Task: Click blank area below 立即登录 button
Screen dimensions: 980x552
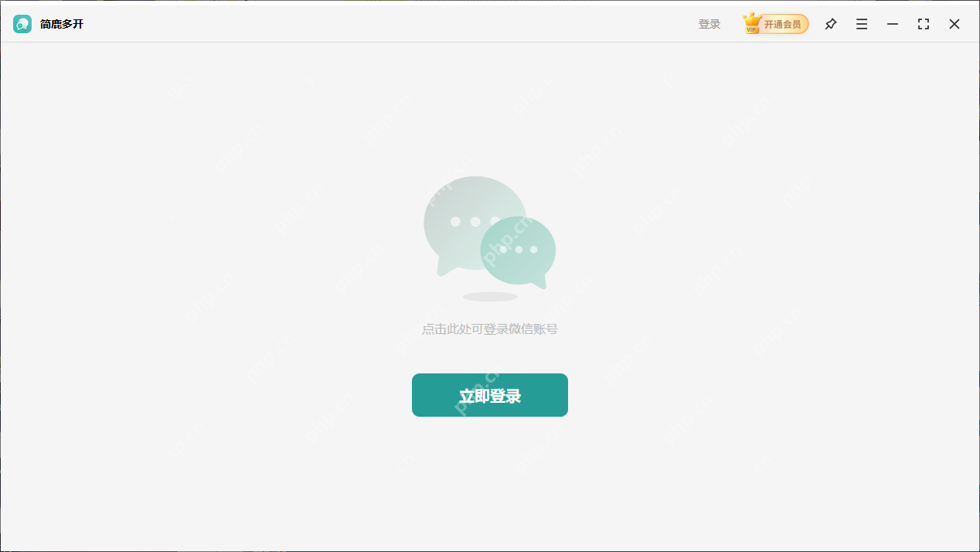Action: point(489,479)
